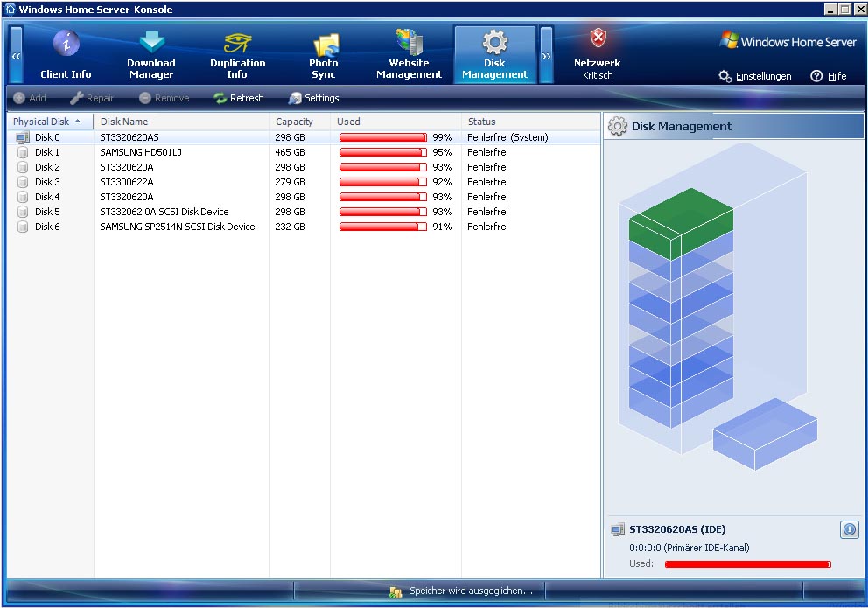868x608 pixels.
Task: Refresh the disk list
Action: [239, 98]
